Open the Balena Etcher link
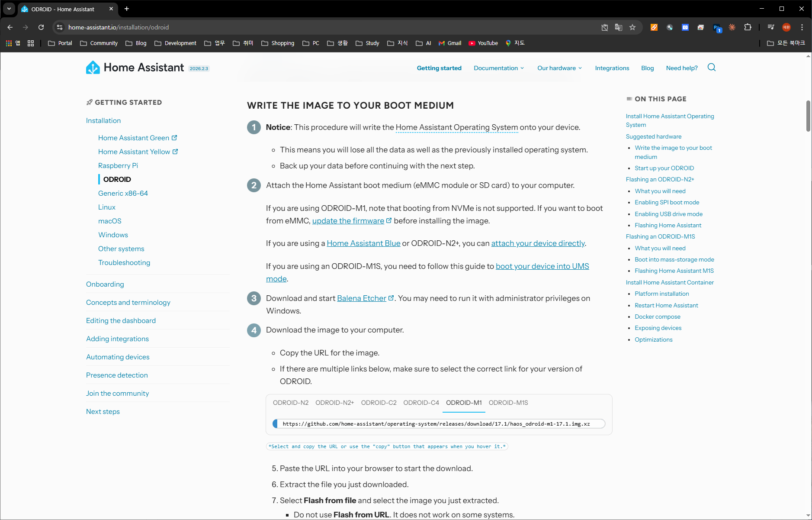The image size is (812, 520). (362, 298)
